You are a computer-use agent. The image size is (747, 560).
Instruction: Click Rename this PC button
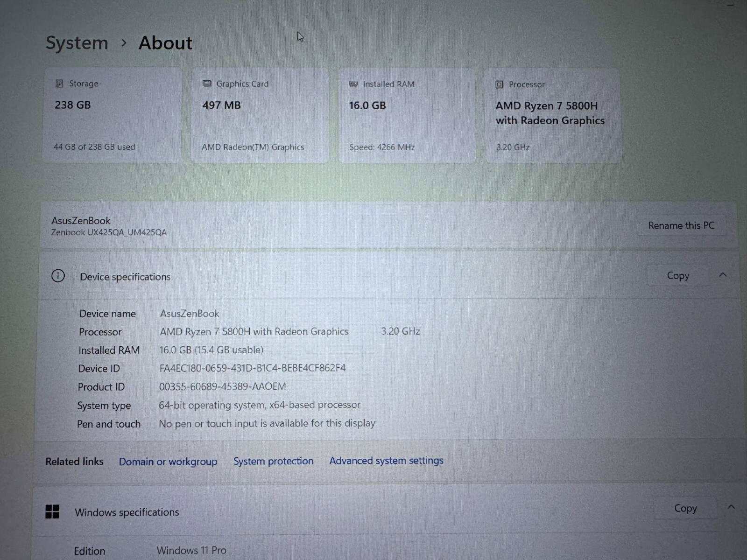pyautogui.click(x=681, y=225)
